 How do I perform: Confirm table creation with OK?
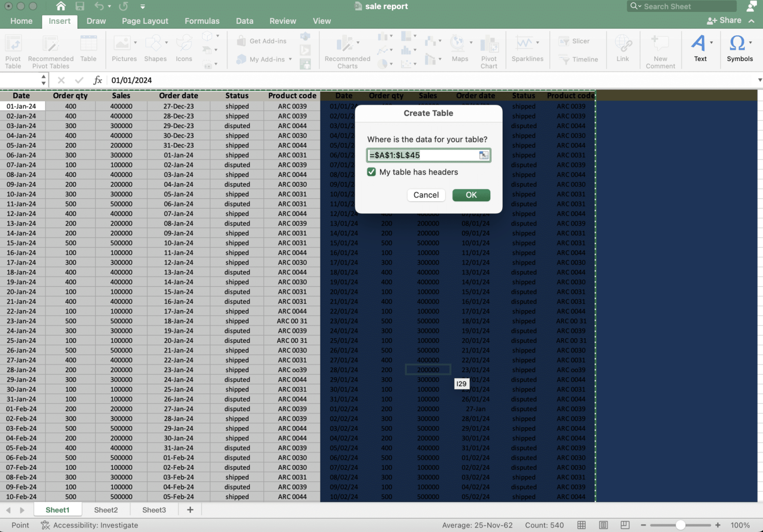pos(471,195)
